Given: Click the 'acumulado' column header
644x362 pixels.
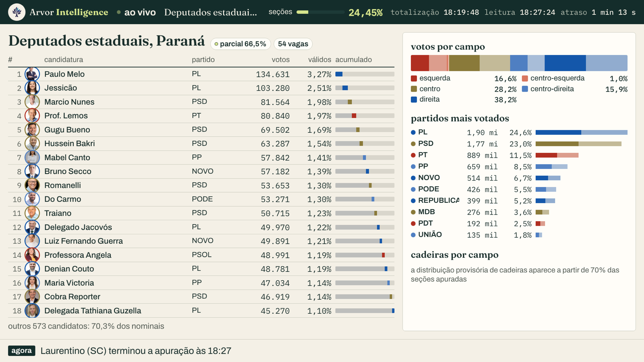Looking at the screenshot, I should 353,60.
